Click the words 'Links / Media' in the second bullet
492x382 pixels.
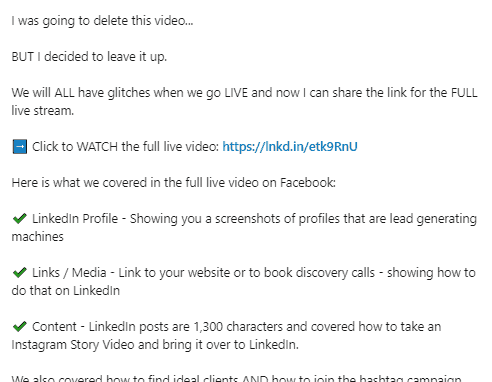tap(69, 273)
